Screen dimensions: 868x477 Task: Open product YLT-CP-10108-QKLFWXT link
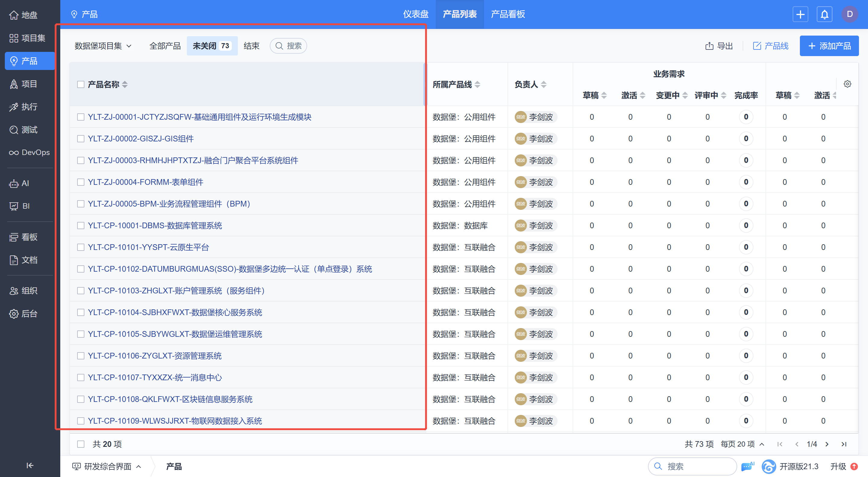click(x=170, y=399)
